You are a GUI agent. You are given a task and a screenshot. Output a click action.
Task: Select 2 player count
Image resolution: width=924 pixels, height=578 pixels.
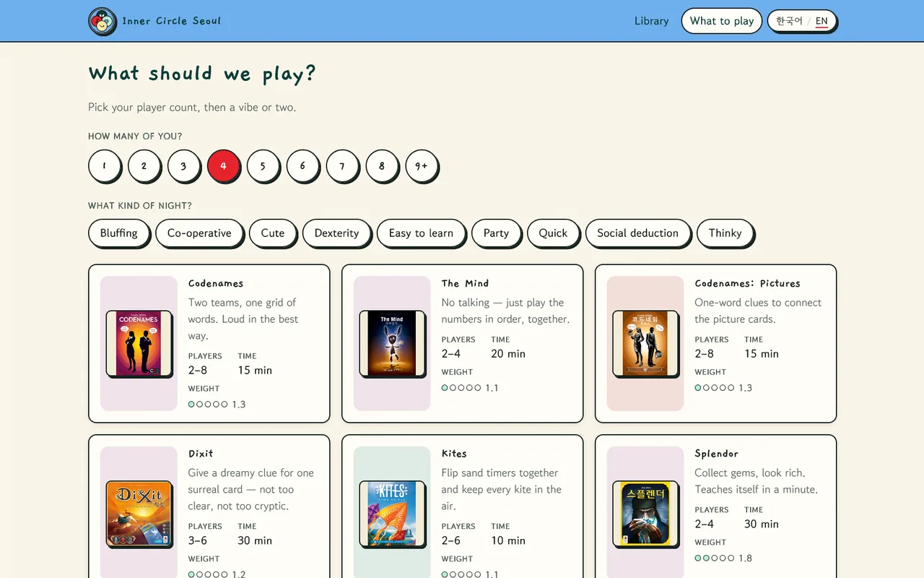point(144,166)
